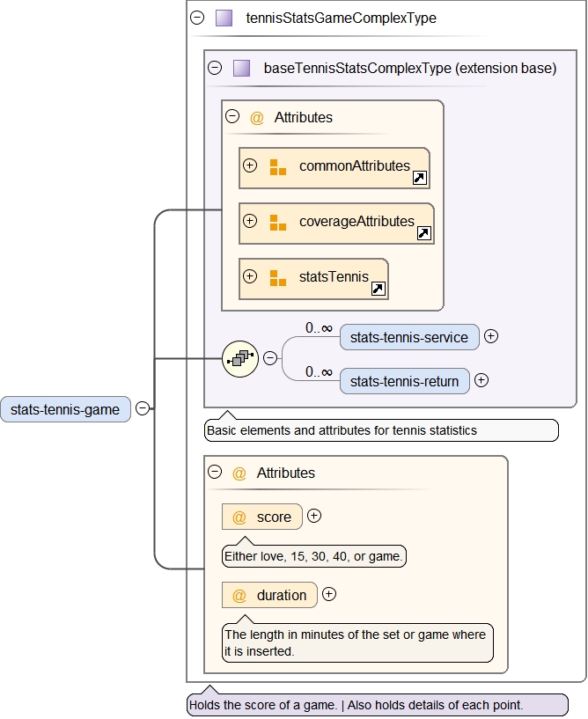Screen dimensions: 588x719
Task: Follow the statsTennis reference arrow icon
Action: 379,289
